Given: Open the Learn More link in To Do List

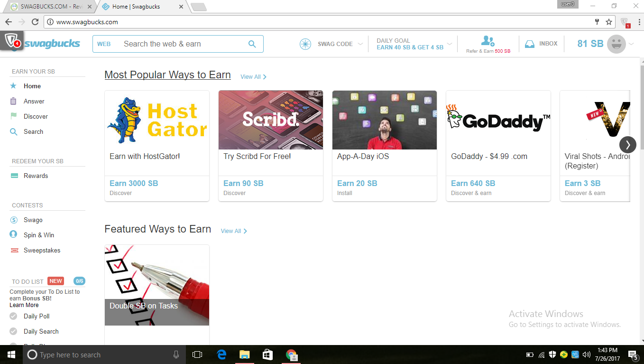Looking at the screenshot, I should [24, 305].
